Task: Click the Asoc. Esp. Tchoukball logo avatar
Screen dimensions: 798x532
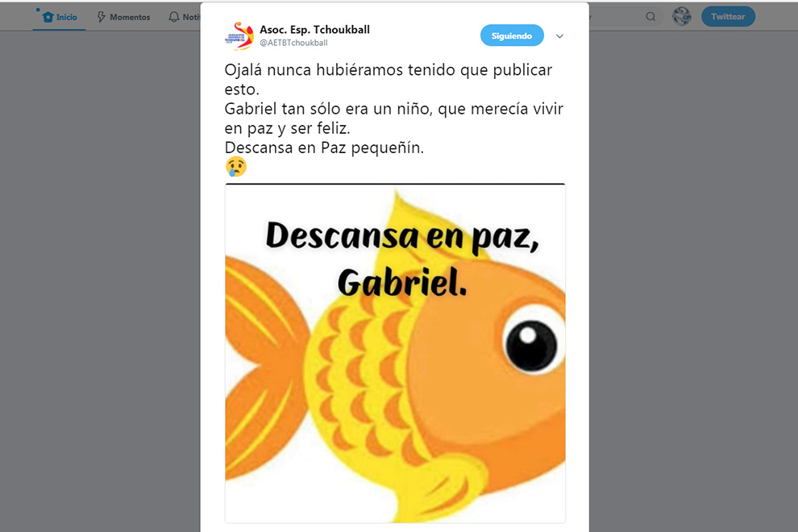Action: pos(239,36)
